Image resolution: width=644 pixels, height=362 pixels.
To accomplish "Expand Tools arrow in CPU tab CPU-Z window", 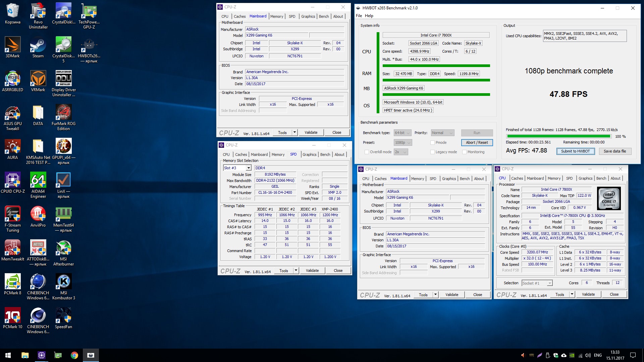I will (x=572, y=294).
